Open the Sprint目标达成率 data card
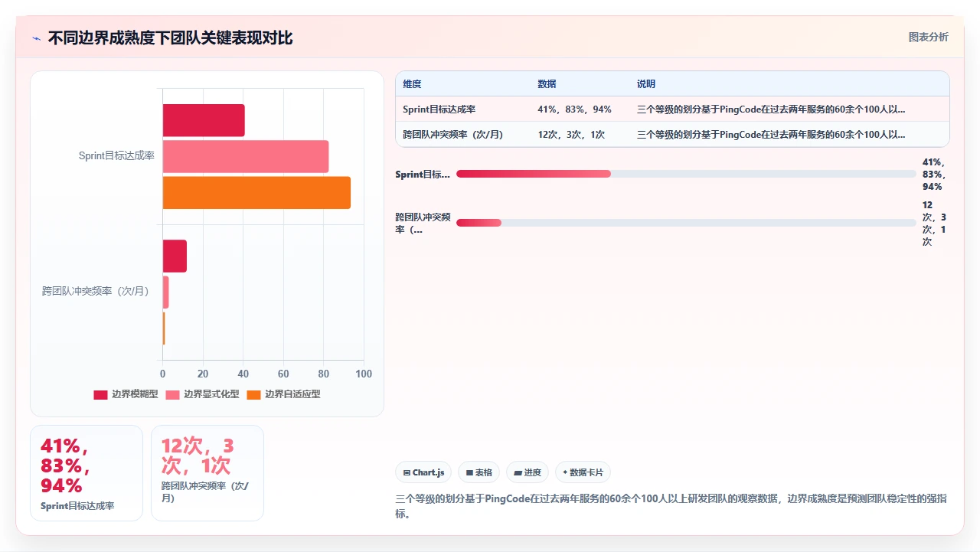The image size is (980, 552). click(87, 473)
